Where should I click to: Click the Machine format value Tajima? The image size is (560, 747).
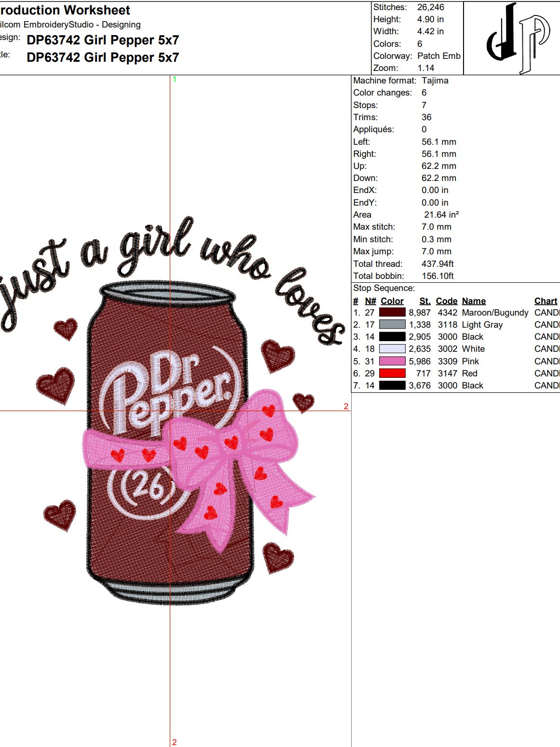tap(435, 81)
